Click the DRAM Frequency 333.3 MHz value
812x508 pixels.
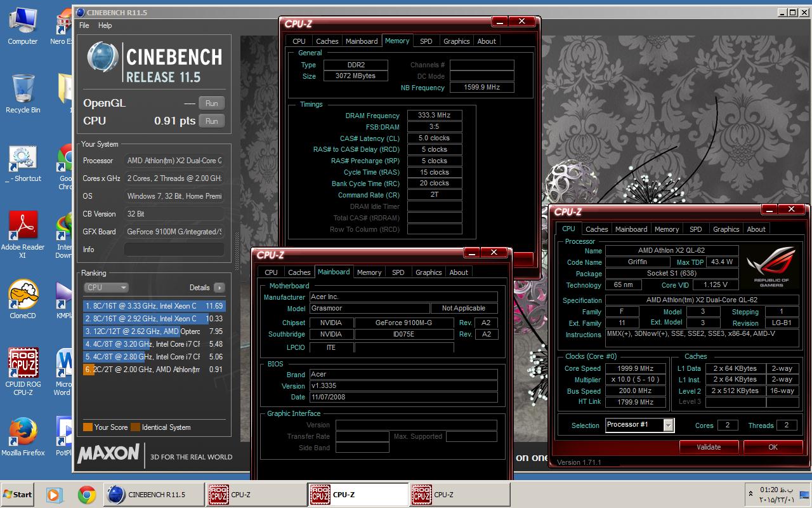pyautogui.click(x=435, y=116)
